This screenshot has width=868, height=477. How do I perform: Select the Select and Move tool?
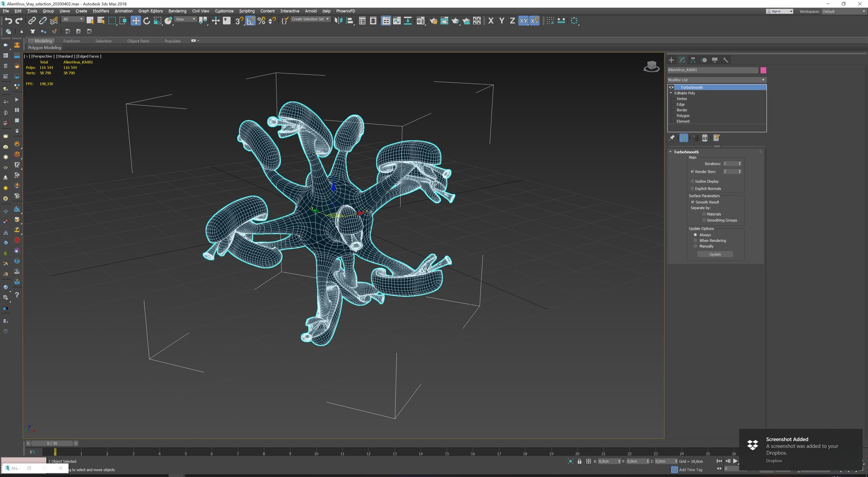pos(136,21)
